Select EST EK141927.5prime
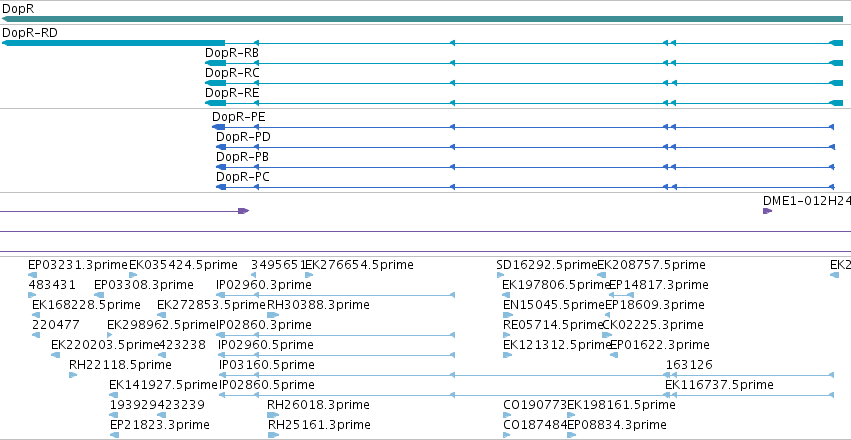Screen dimensions: 851x440 [163, 385]
